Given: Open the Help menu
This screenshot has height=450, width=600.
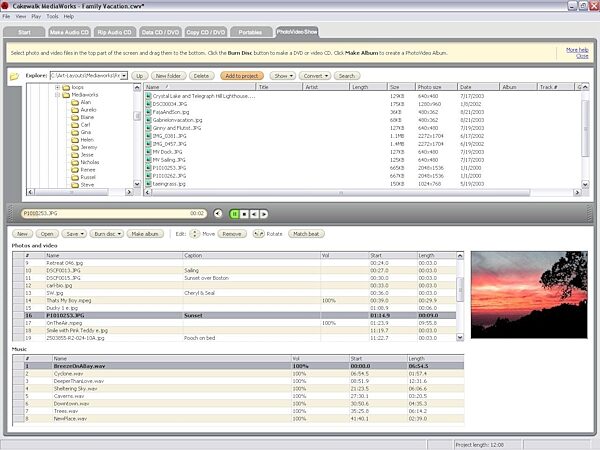Looking at the screenshot, I should 69,16.
